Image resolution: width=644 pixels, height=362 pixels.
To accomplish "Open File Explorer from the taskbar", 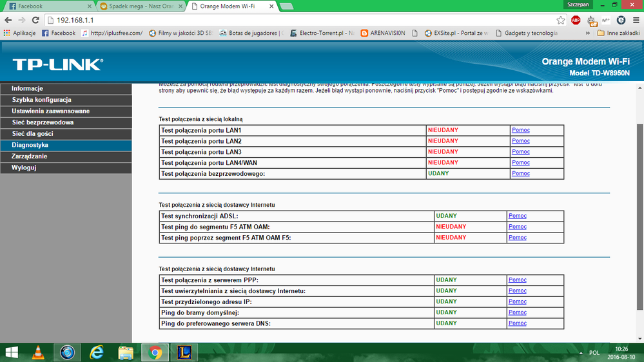I will click(126, 352).
